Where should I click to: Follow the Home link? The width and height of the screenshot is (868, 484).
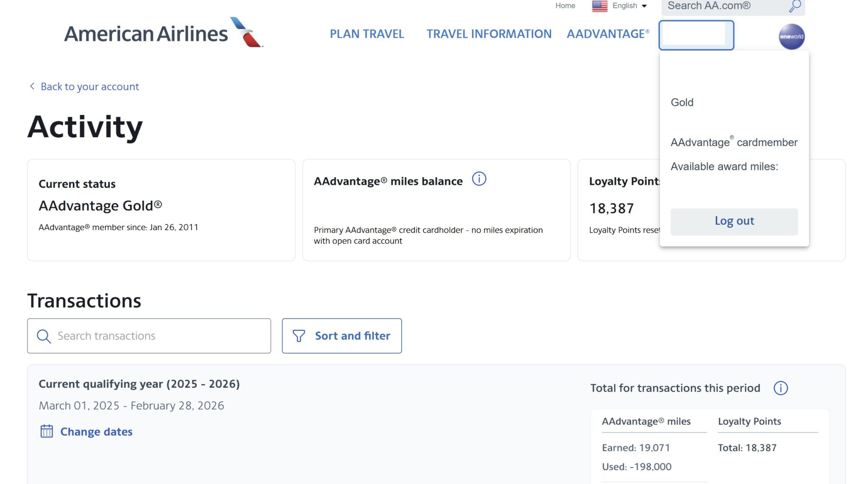(x=565, y=6)
